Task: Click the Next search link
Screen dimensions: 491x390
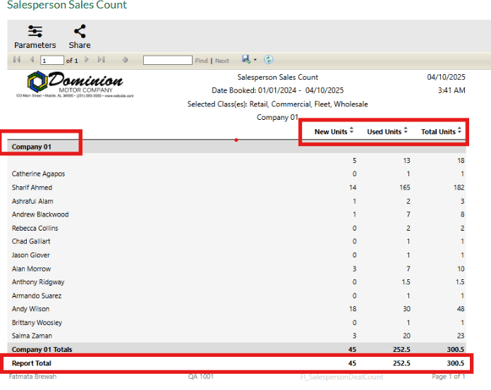Action: (222, 61)
